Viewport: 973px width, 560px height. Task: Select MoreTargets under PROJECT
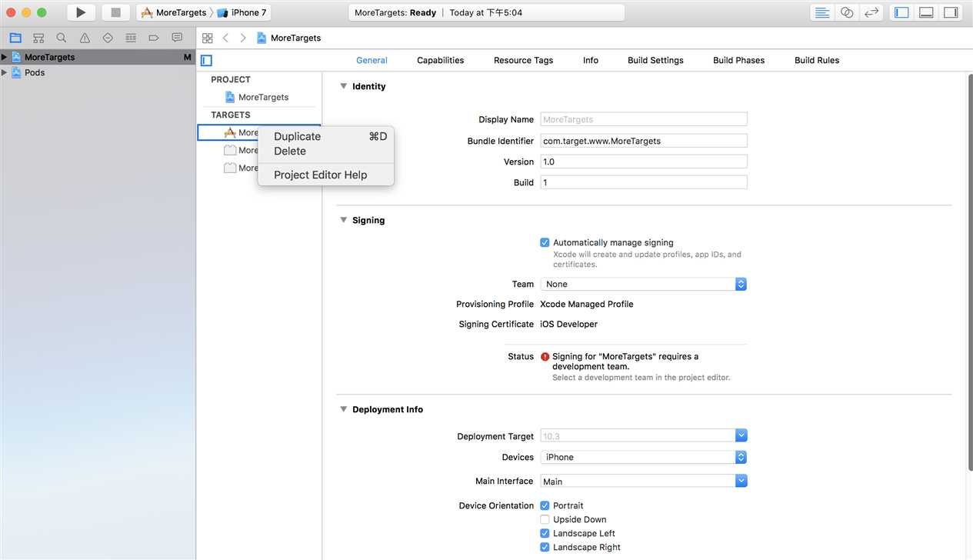click(258, 97)
